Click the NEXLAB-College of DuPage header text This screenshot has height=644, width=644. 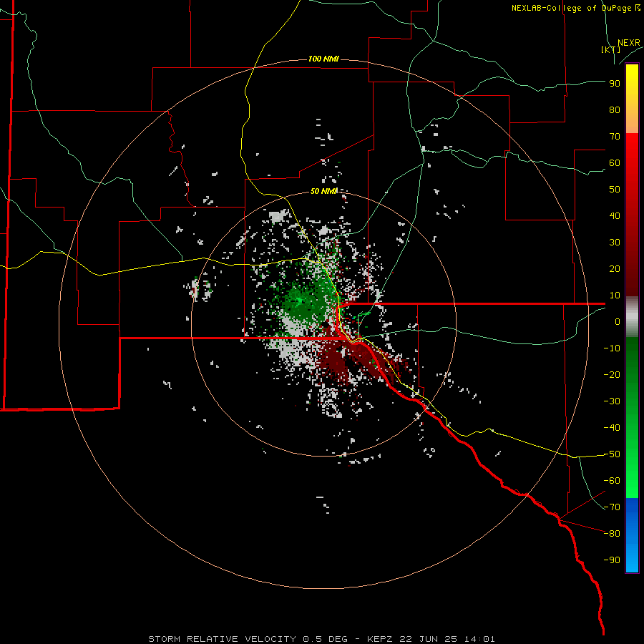click(x=576, y=8)
